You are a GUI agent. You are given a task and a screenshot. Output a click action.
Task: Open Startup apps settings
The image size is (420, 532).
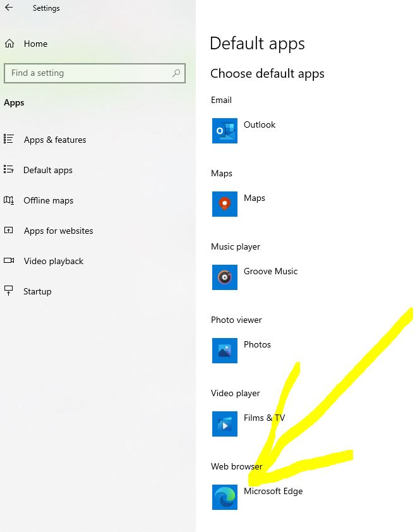37,291
